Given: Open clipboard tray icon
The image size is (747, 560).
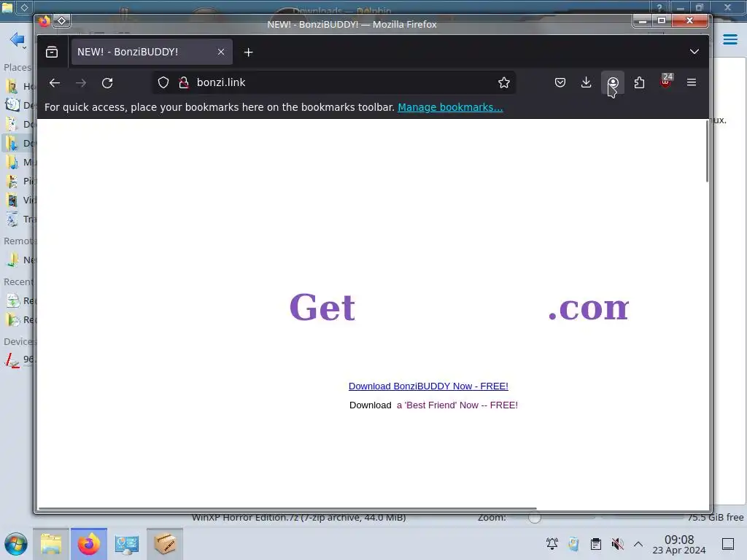Looking at the screenshot, I should [x=595, y=544].
